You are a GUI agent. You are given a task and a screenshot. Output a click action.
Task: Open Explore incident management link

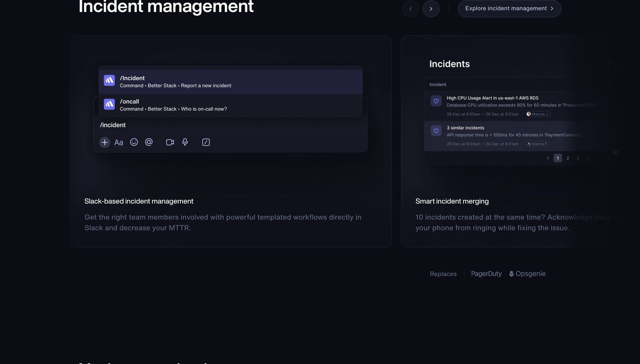pyautogui.click(x=509, y=8)
